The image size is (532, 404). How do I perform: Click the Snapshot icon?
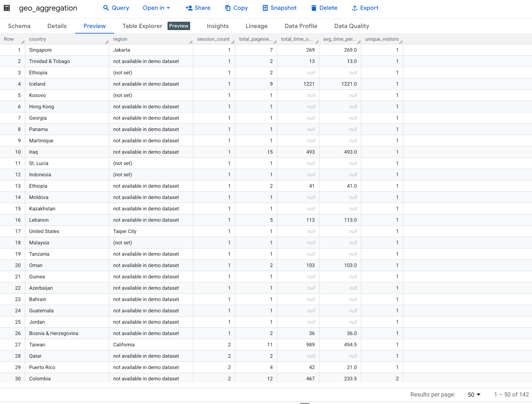pyautogui.click(x=265, y=8)
